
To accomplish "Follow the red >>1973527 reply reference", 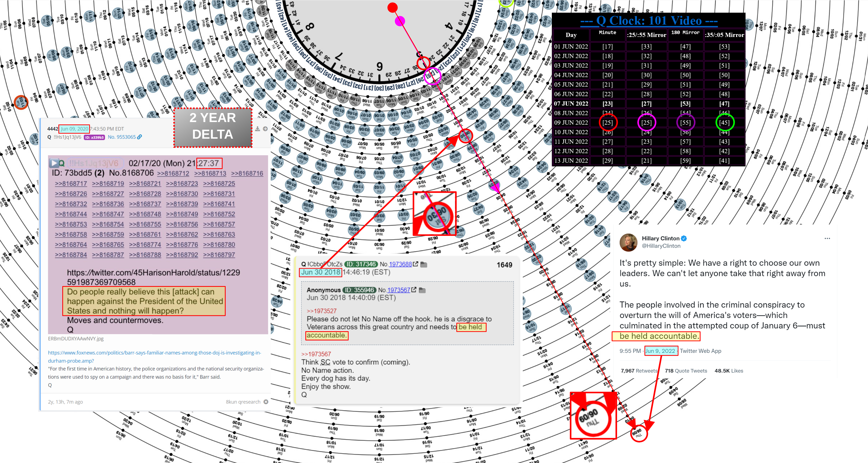I will coord(321,311).
